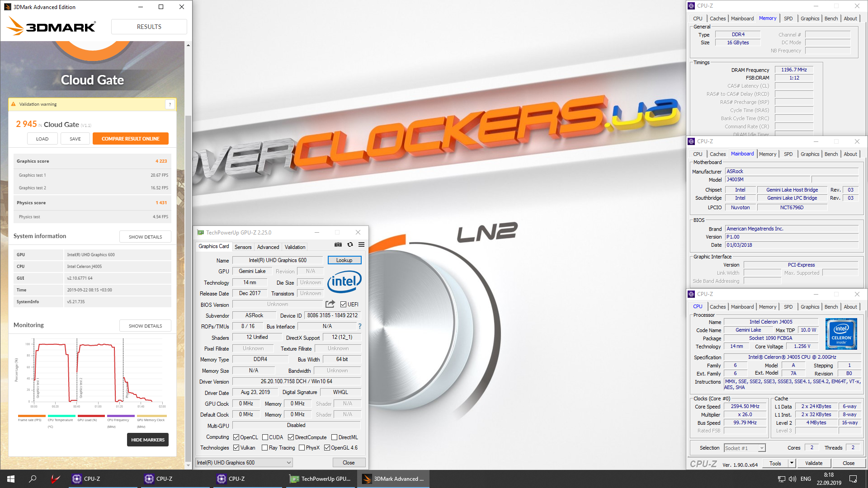Open Windows search from the taskbar
This screenshot has width=868, height=488.
33,479
